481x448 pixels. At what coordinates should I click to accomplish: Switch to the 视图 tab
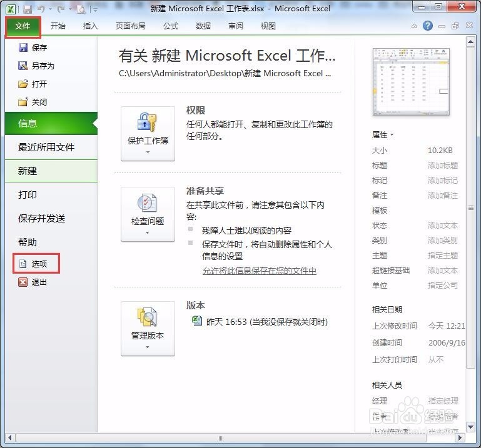coord(268,26)
